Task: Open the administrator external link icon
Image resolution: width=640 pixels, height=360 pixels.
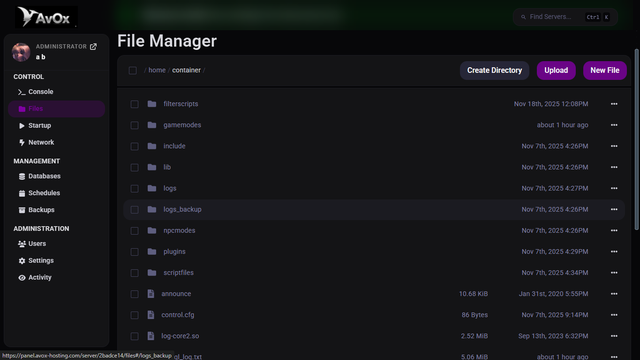Action: tap(93, 47)
